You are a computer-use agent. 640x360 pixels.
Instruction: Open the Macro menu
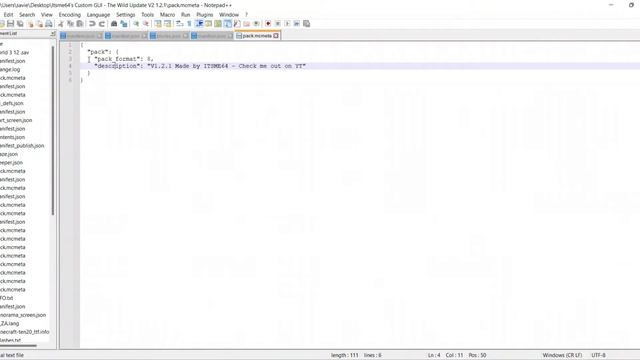coord(167,15)
